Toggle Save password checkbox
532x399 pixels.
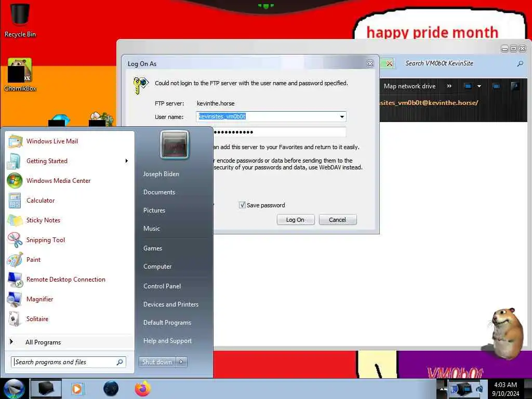242,205
